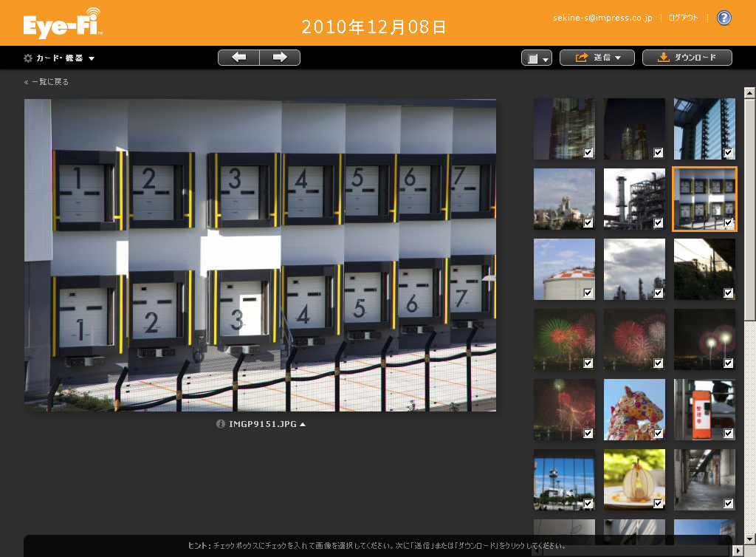Select the smokestack factory thumbnail

(634, 199)
